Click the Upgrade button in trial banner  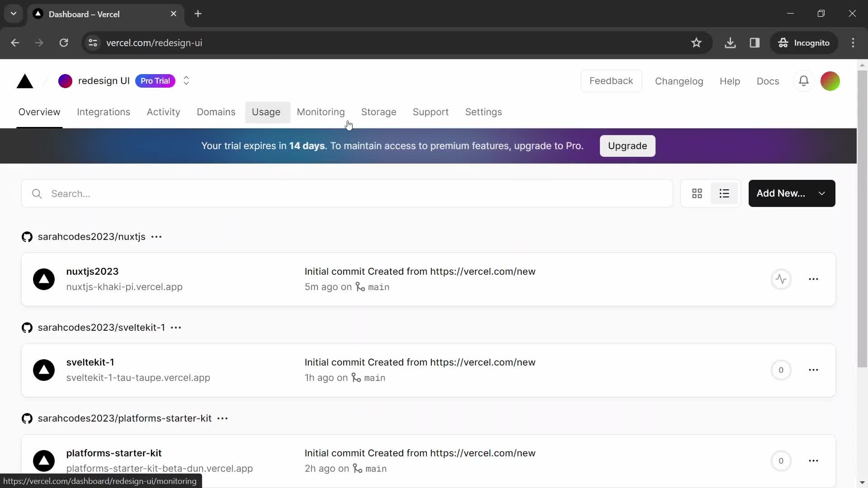click(x=628, y=145)
